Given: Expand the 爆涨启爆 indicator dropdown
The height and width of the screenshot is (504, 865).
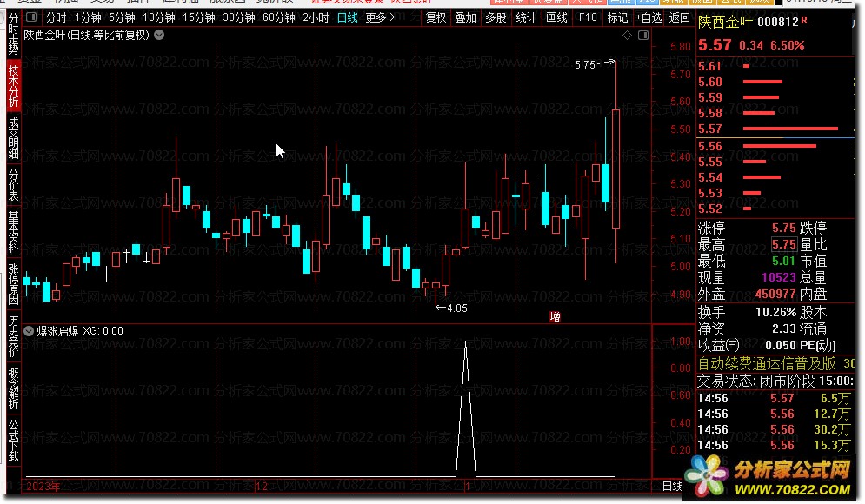Looking at the screenshot, I should [29, 331].
